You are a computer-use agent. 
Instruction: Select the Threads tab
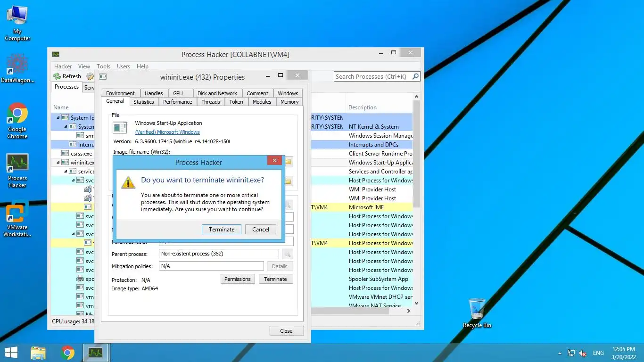point(211,102)
